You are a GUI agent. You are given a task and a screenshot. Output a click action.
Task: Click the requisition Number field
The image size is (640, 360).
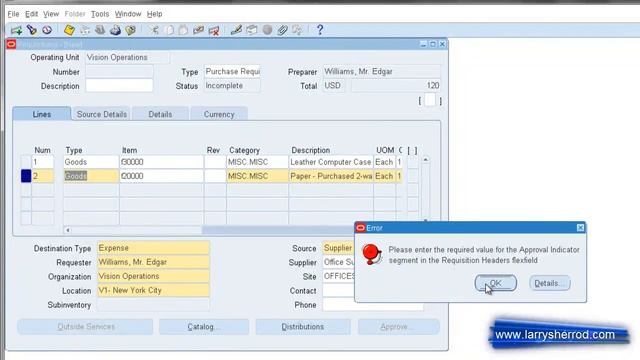(119, 72)
